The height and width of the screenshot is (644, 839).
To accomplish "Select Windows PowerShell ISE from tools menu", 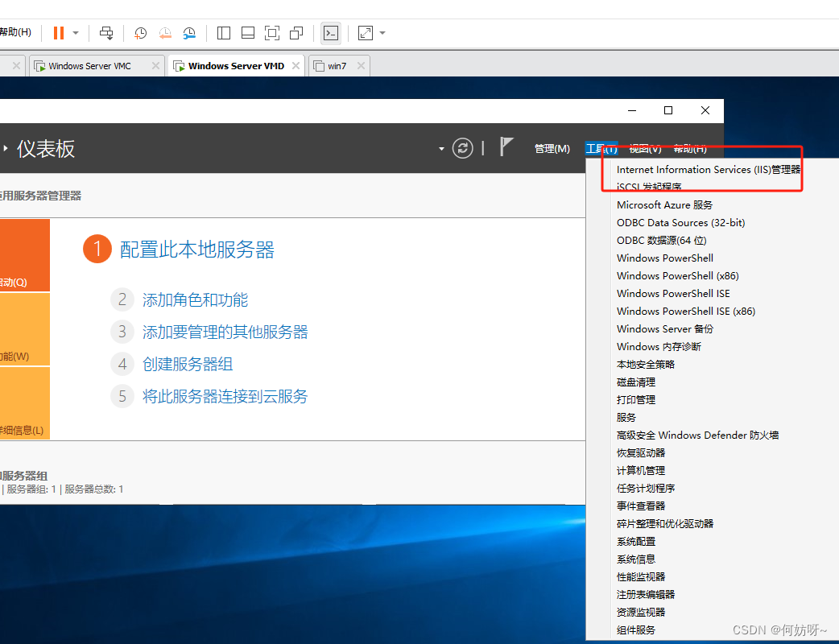I will (x=673, y=294).
